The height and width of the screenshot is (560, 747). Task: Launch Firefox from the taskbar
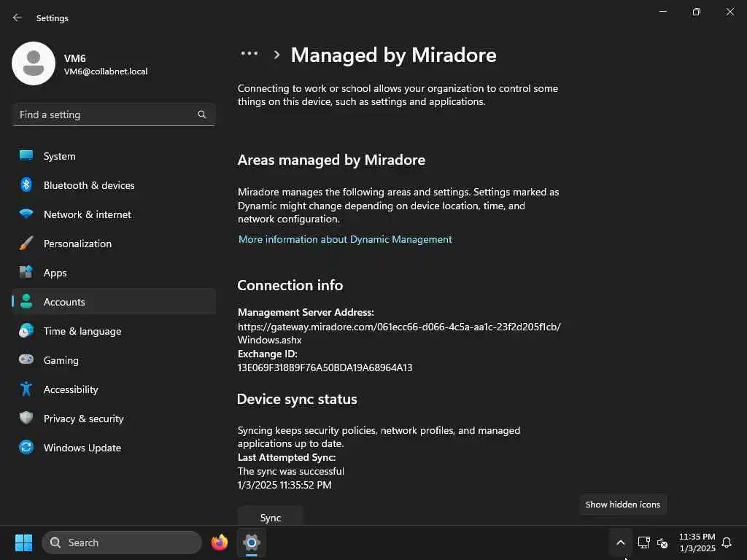coord(220,542)
